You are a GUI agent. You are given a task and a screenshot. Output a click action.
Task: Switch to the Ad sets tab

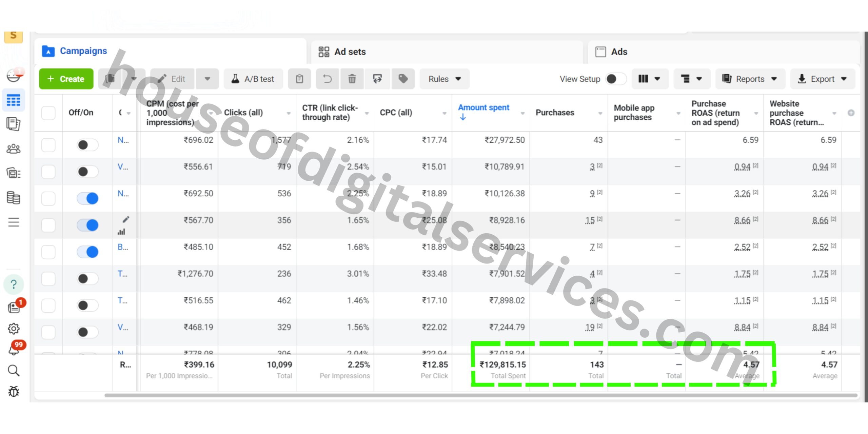click(447, 52)
